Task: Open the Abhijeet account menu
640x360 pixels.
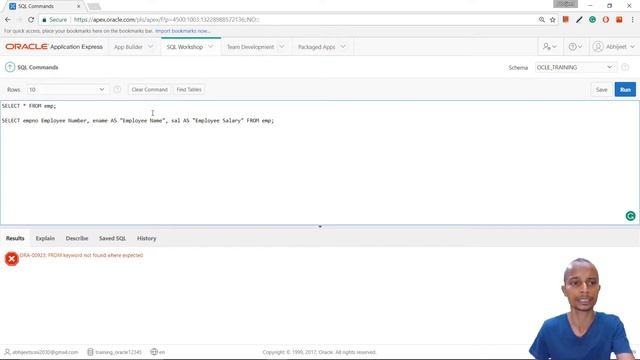Action: 613,47
